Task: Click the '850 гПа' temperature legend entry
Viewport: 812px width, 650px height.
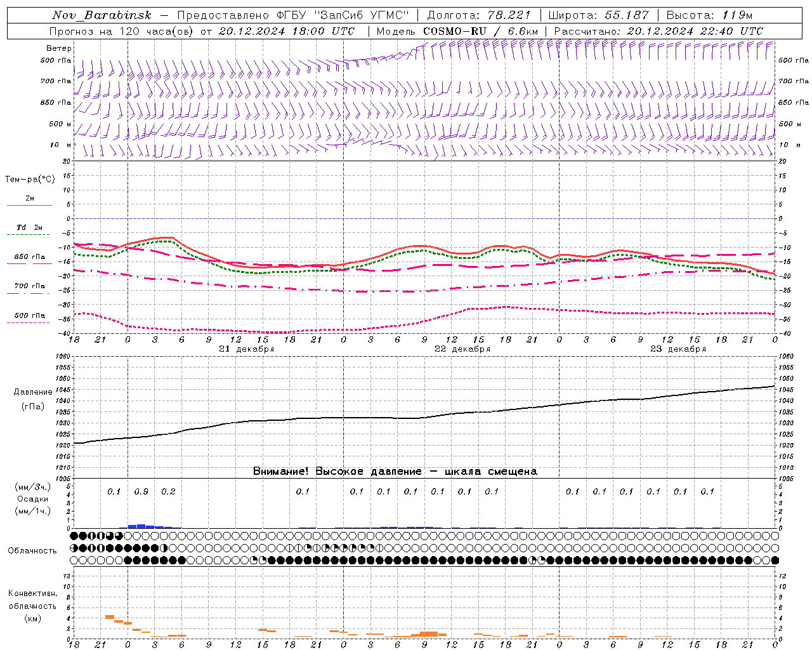Action: pos(30,257)
